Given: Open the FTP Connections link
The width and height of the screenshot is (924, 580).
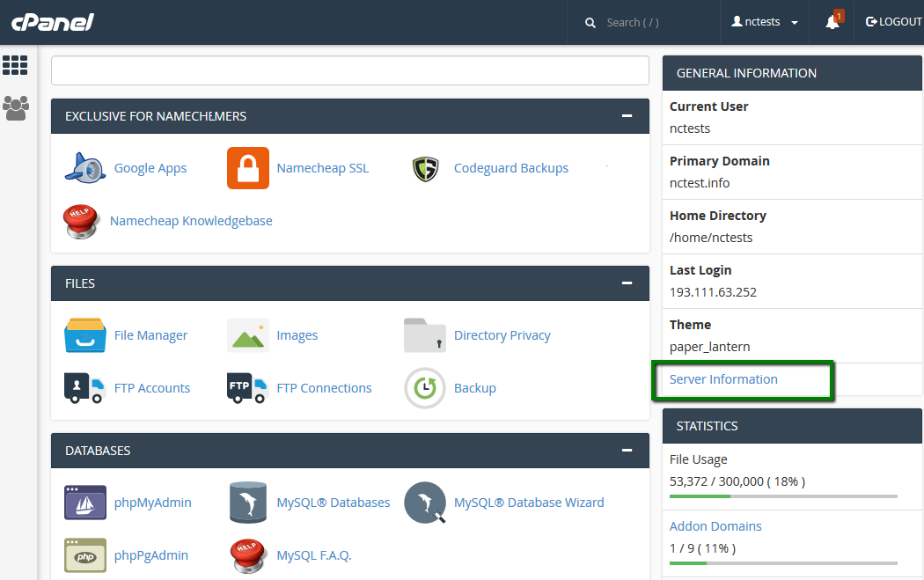Looking at the screenshot, I should pyautogui.click(x=324, y=388).
